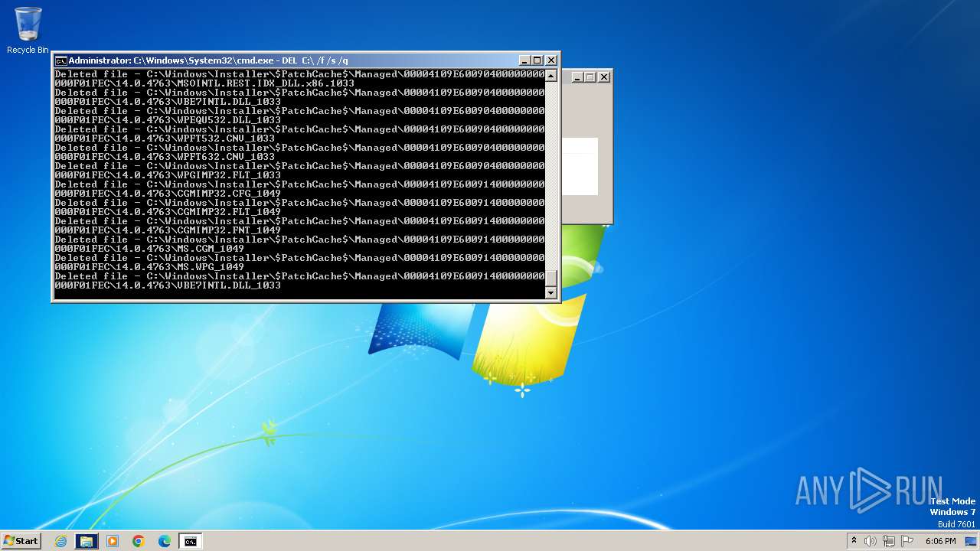
Task: Click the white panel in background window
Action: [x=580, y=167]
